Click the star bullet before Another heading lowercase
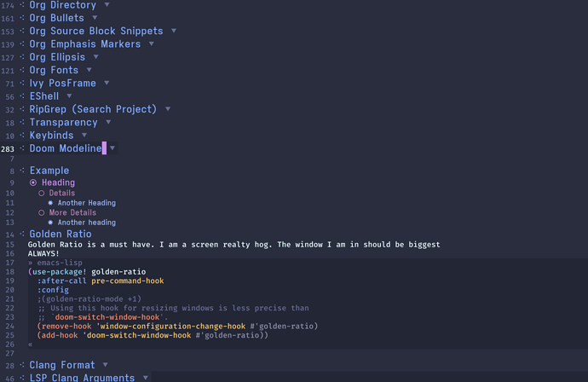This screenshot has width=588, height=382. click(x=50, y=223)
